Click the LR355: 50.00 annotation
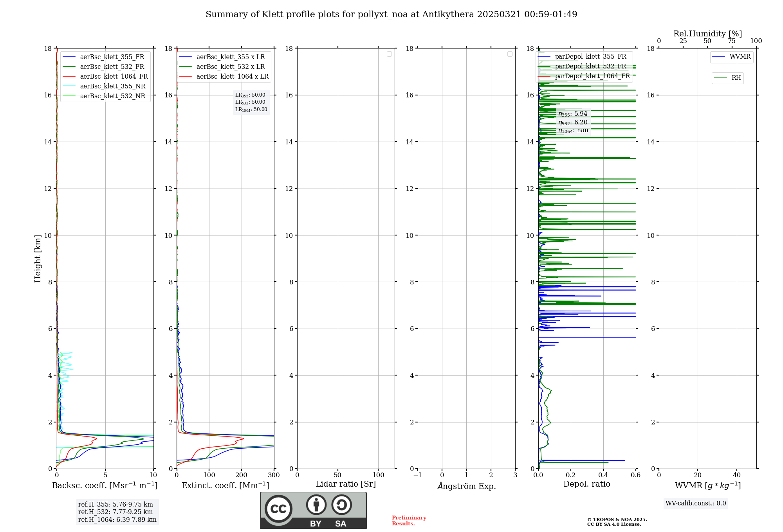 tap(250, 95)
